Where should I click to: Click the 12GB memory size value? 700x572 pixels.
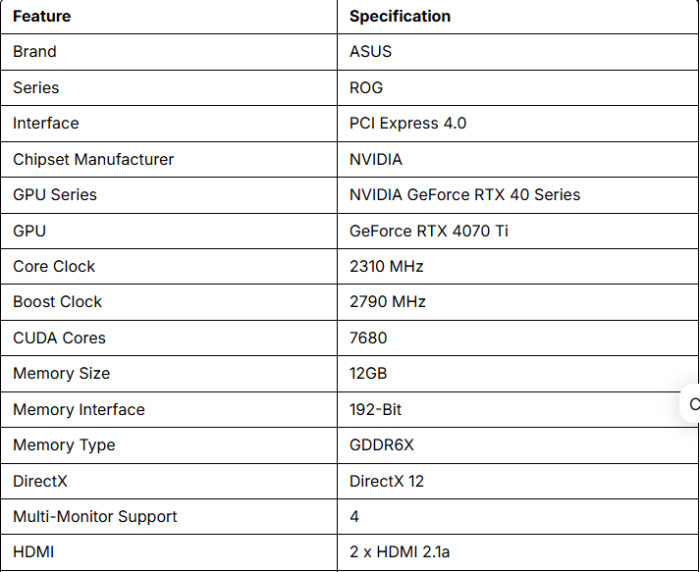pyautogui.click(x=368, y=374)
